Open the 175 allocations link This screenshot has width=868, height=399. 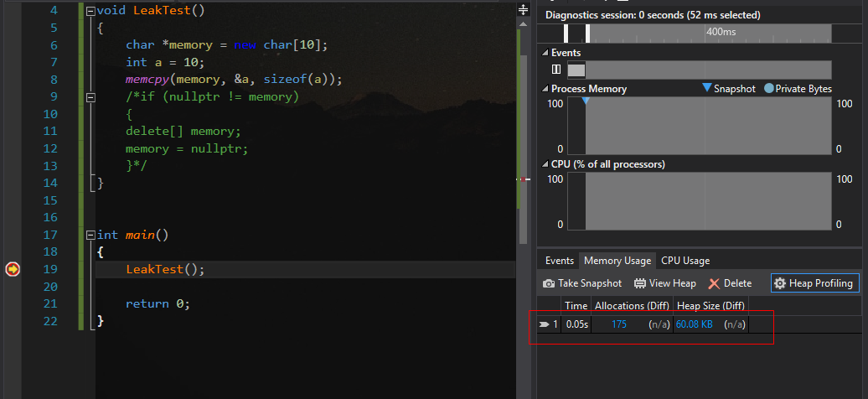click(619, 324)
